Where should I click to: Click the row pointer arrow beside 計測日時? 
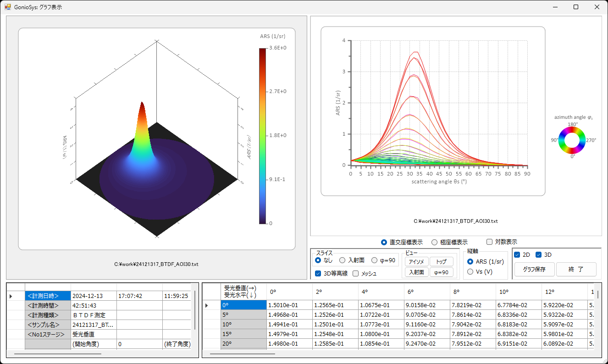[11, 297]
